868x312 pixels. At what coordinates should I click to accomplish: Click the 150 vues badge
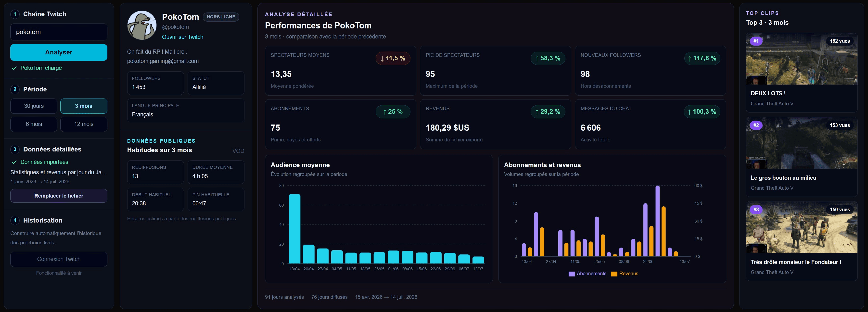click(x=840, y=210)
